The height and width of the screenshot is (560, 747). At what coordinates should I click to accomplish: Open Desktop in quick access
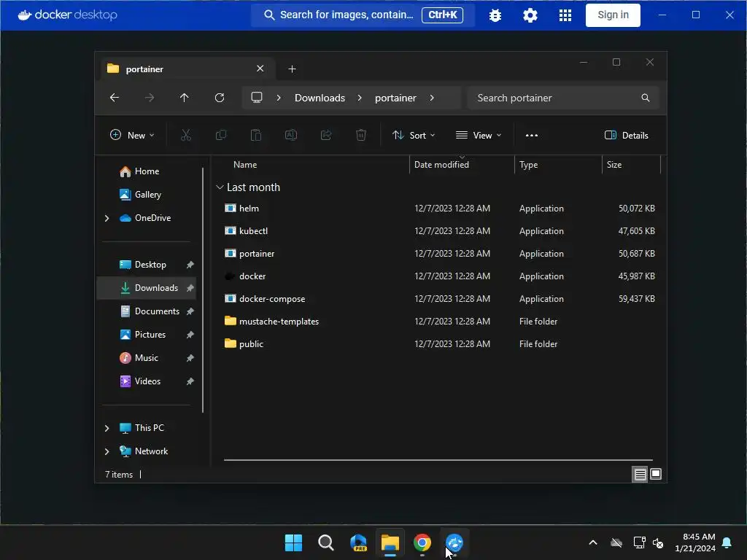tap(146, 264)
